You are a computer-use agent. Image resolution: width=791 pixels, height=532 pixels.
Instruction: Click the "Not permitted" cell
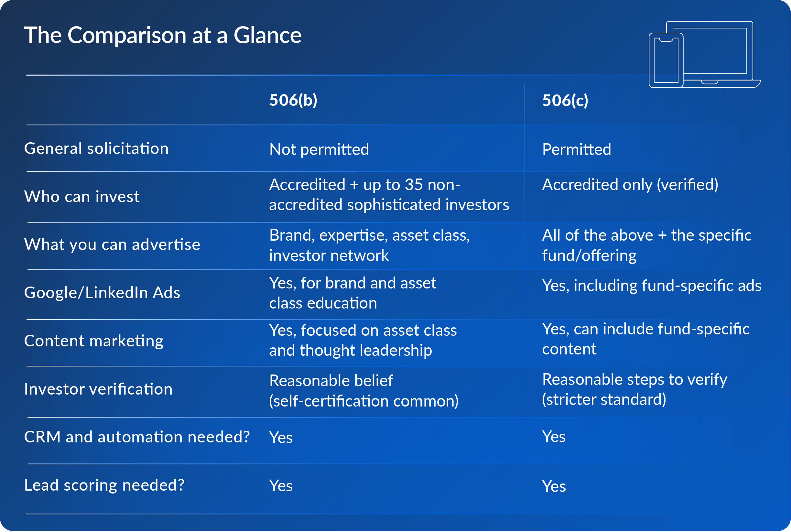(x=319, y=149)
